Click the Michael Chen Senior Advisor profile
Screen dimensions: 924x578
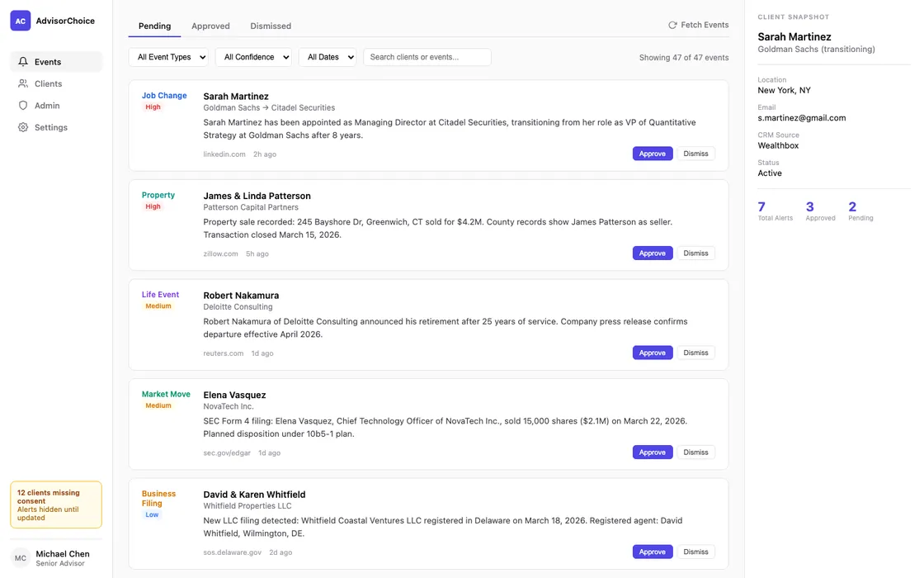pyautogui.click(x=56, y=558)
